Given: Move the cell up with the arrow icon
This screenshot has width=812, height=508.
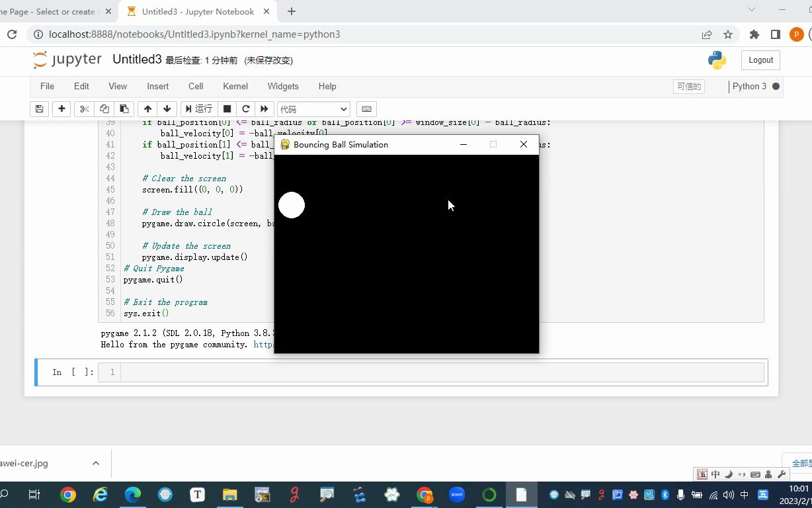Looking at the screenshot, I should tap(147, 108).
